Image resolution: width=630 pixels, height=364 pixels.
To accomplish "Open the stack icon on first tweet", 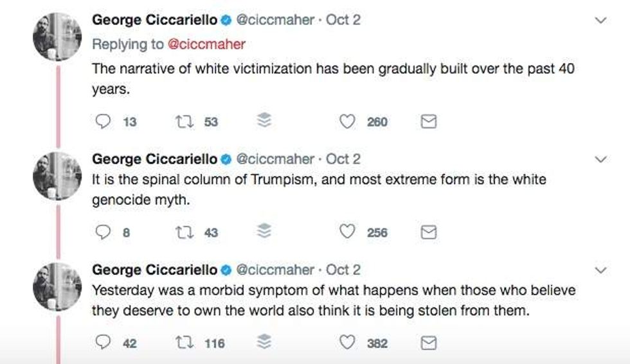I will (x=264, y=121).
